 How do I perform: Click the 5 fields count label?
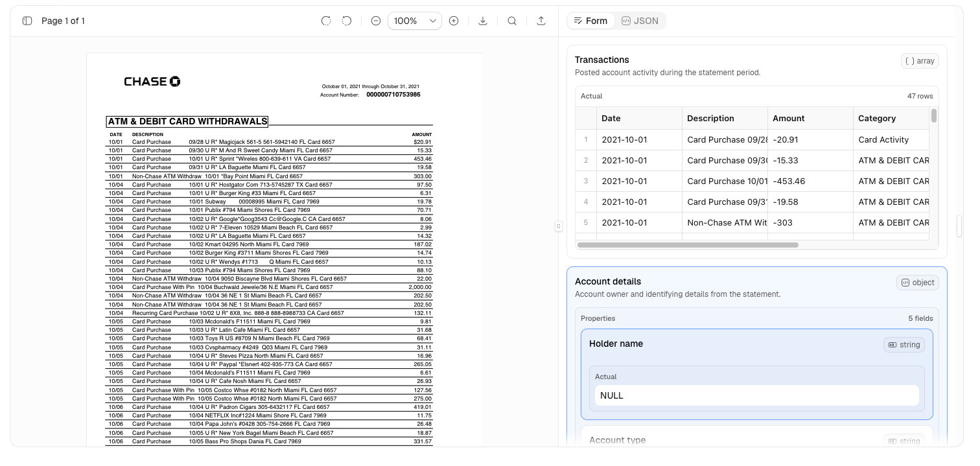(x=920, y=318)
